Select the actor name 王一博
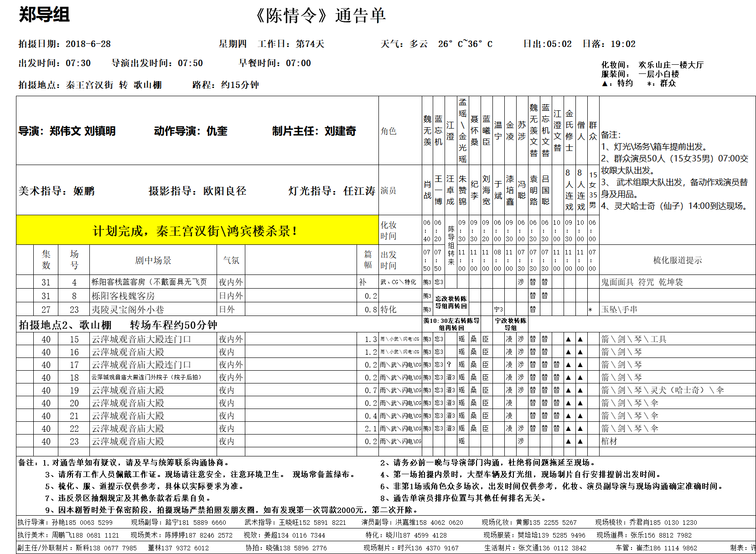This screenshot has width=756, height=554. [x=438, y=190]
